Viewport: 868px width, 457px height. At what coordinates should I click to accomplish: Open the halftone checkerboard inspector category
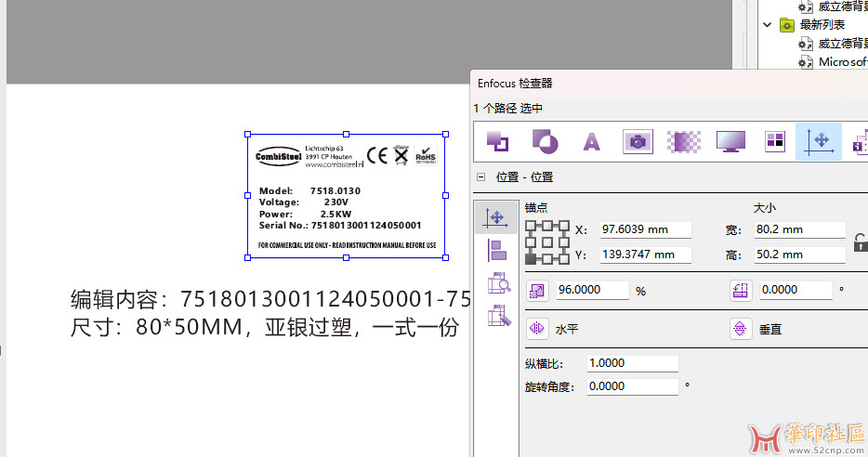[x=684, y=141]
